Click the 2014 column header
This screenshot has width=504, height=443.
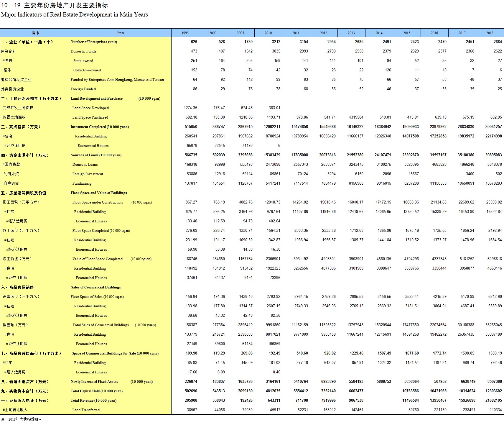click(x=379, y=33)
